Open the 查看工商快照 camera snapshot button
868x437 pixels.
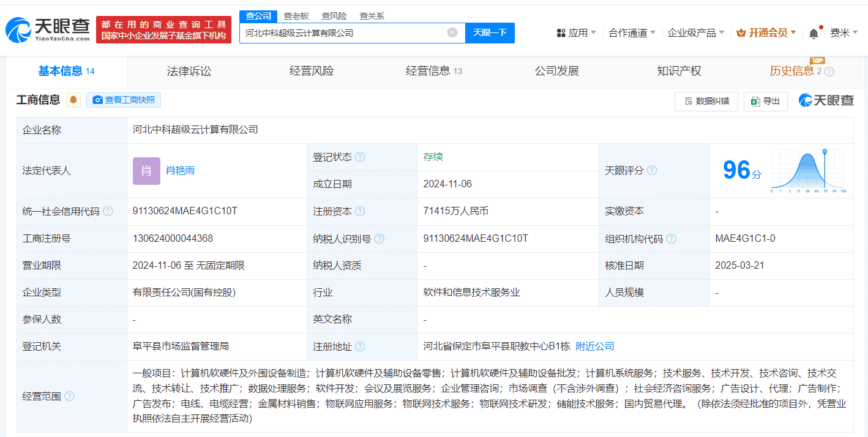(x=123, y=99)
